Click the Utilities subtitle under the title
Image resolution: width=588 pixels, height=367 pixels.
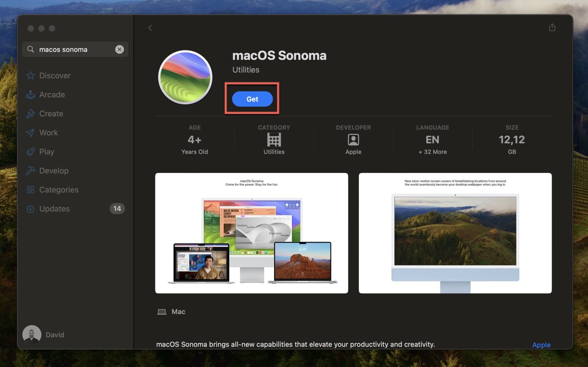246,70
